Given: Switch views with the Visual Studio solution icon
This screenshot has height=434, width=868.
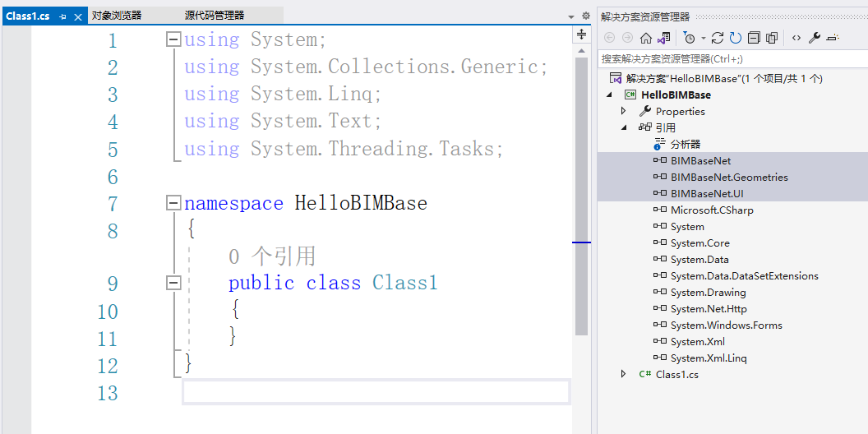Looking at the screenshot, I should point(664,38).
